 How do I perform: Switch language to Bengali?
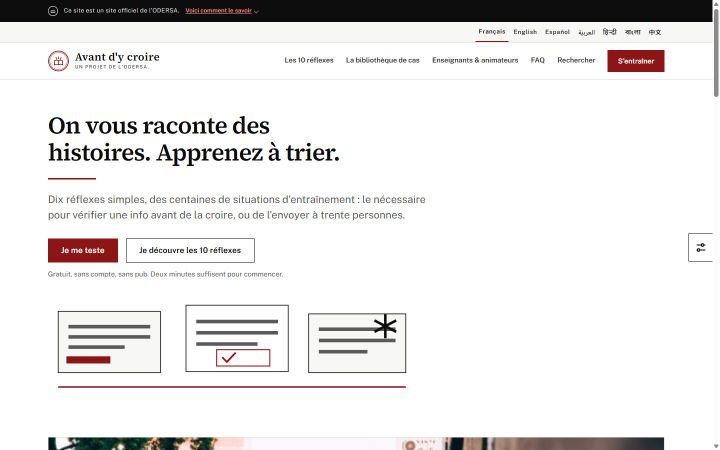coord(632,32)
